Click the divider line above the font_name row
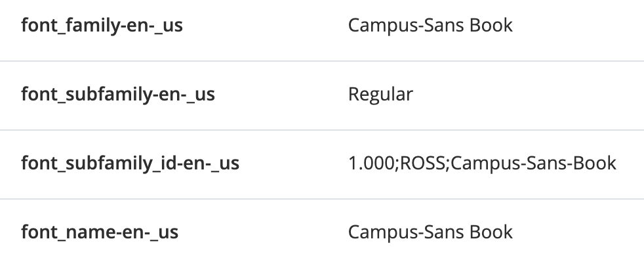 tap(322, 199)
